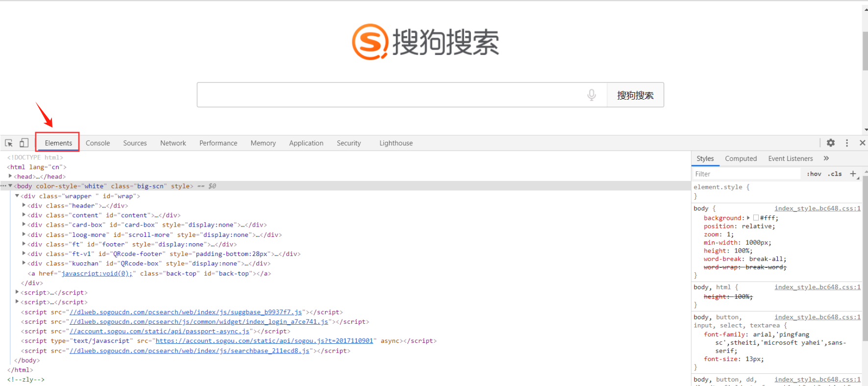This screenshot has height=386, width=868.
Task: Expand the scroll-more div node
Action: 24,234
